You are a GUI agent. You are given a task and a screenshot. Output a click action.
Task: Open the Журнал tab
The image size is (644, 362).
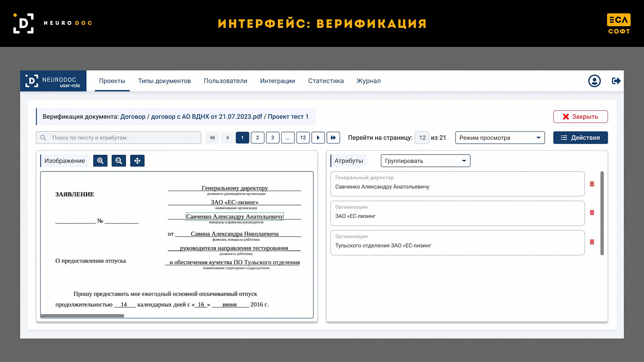point(368,81)
